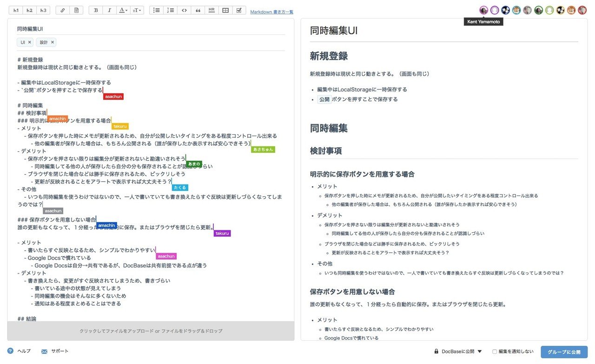The image size is (595, 364).
Task: Open the font size dropdown
Action: 136,10
